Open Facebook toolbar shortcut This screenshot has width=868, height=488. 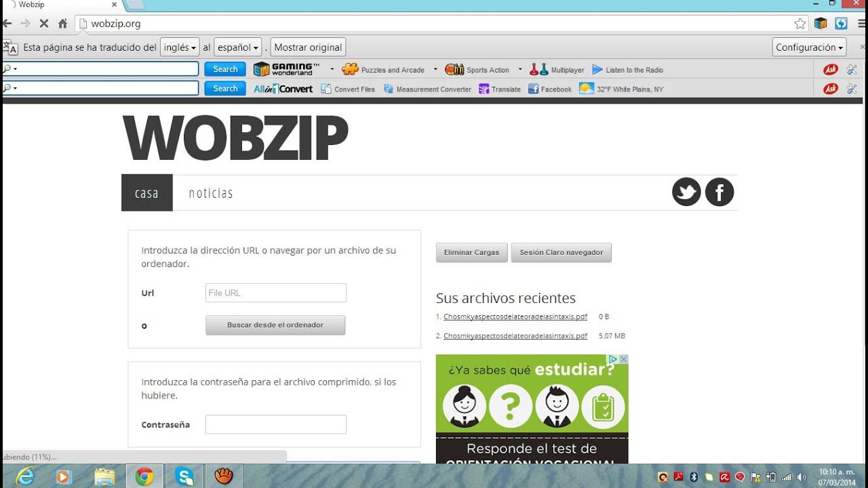point(550,89)
